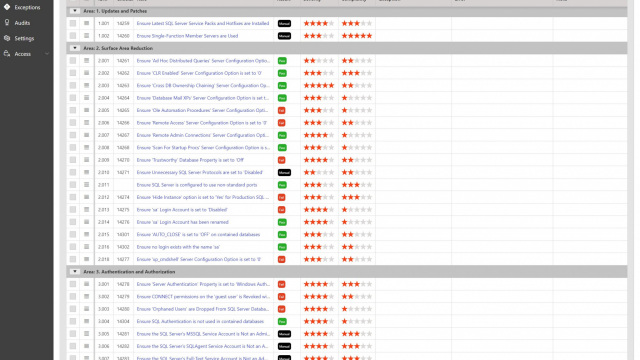Click the Audits icon in sidebar
Image resolution: width=640 pixels, height=360 pixels.
click(7, 22)
